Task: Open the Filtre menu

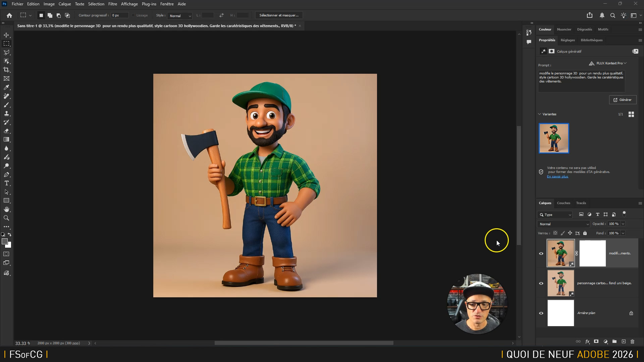Action: click(112, 4)
